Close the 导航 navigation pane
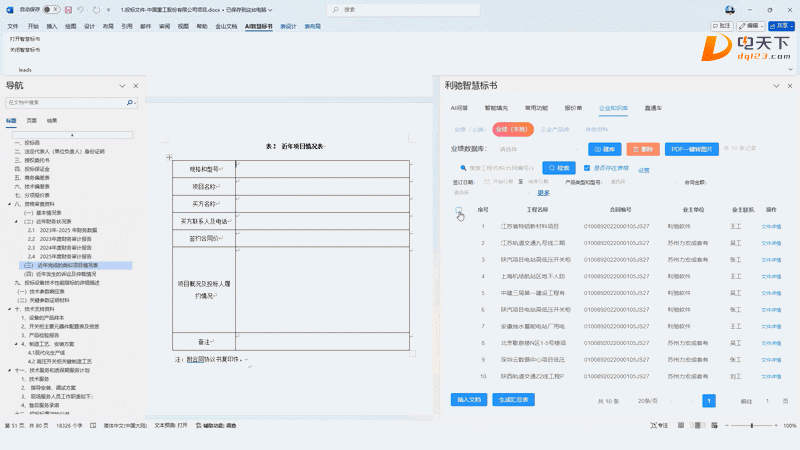800x450 pixels. point(136,86)
